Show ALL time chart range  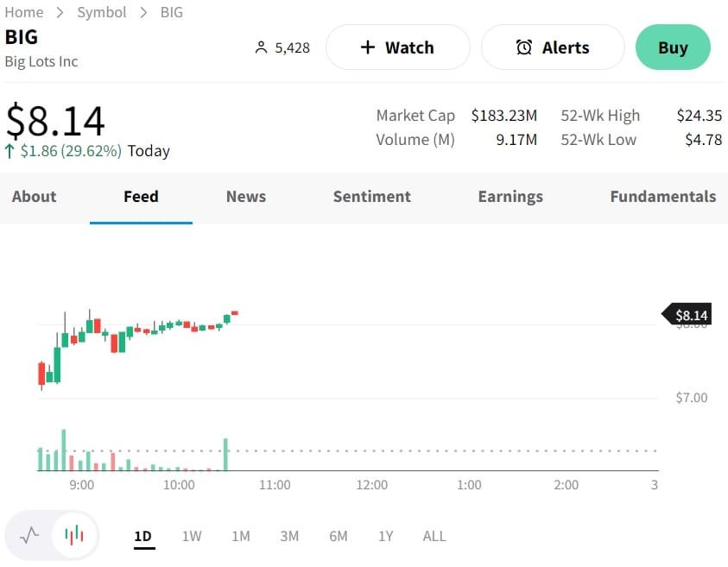434,536
